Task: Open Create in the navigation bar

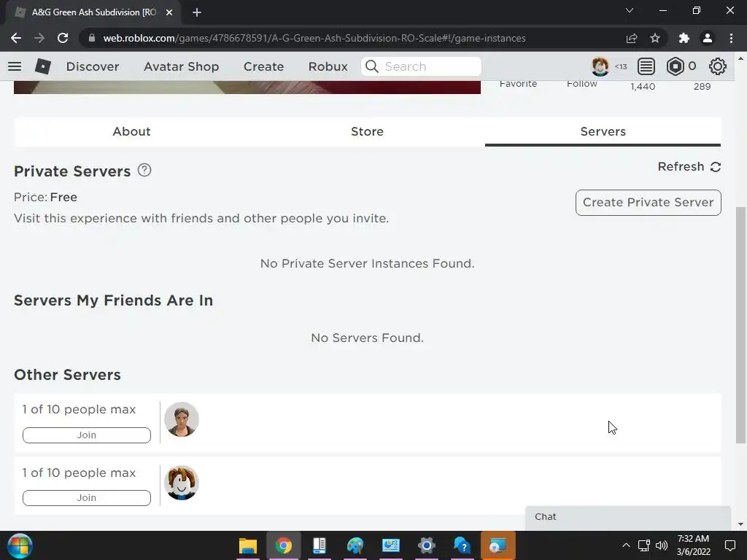Action: click(263, 66)
